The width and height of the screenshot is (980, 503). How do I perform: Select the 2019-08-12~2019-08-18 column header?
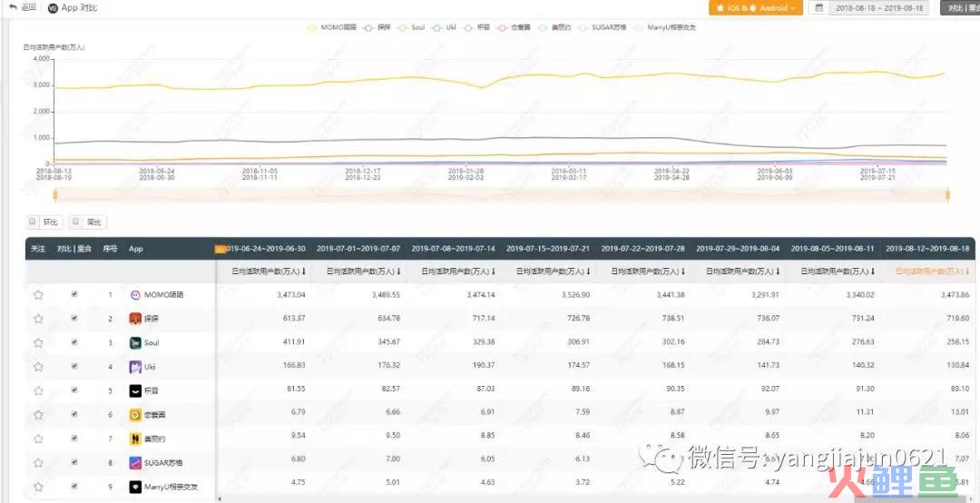(x=927, y=249)
